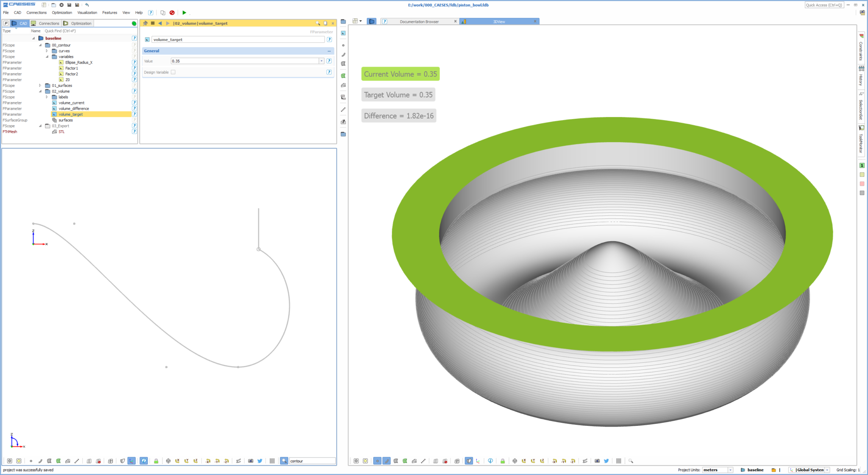The height and width of the screenshot is (475, 868).
Task: Click the measure distance icon in object editor sidebar
Action: coord(343,109)
